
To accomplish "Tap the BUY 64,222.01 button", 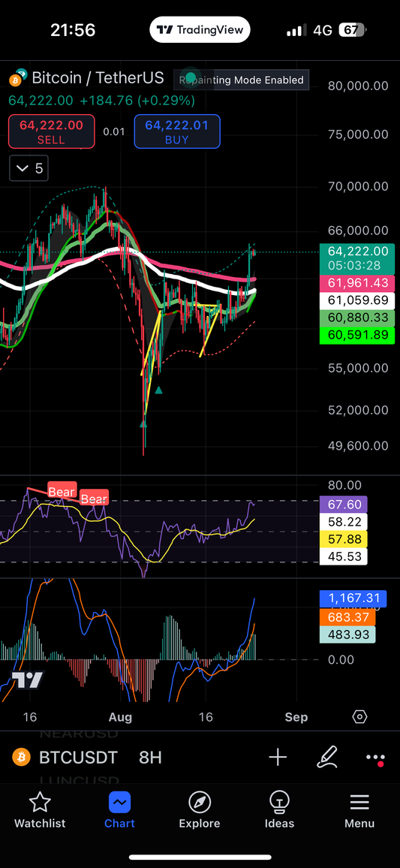I will click(x=177, y=131).
